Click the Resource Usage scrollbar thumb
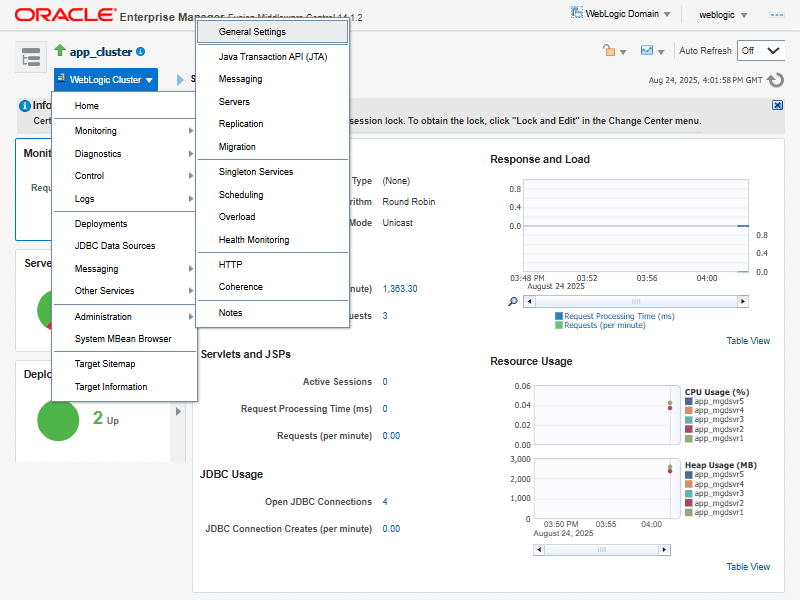The height and width of the screenshot is (600, 800). 602,549
